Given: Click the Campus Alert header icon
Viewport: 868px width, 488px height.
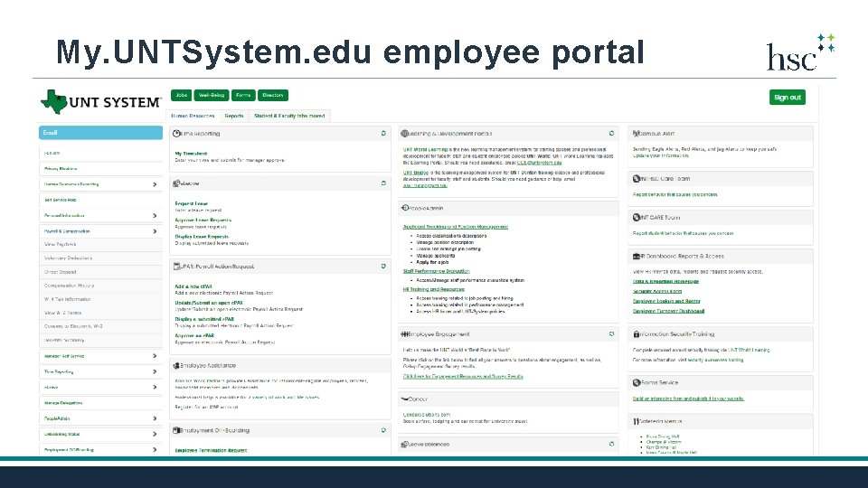Looking at the screenshot, I should pyautogui.click(x=636, y=134).
